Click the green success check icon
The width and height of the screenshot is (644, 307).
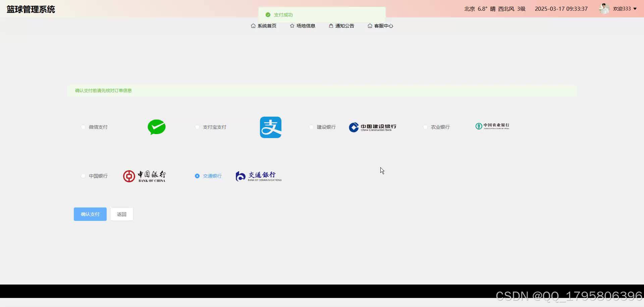[x=268, y=15]
